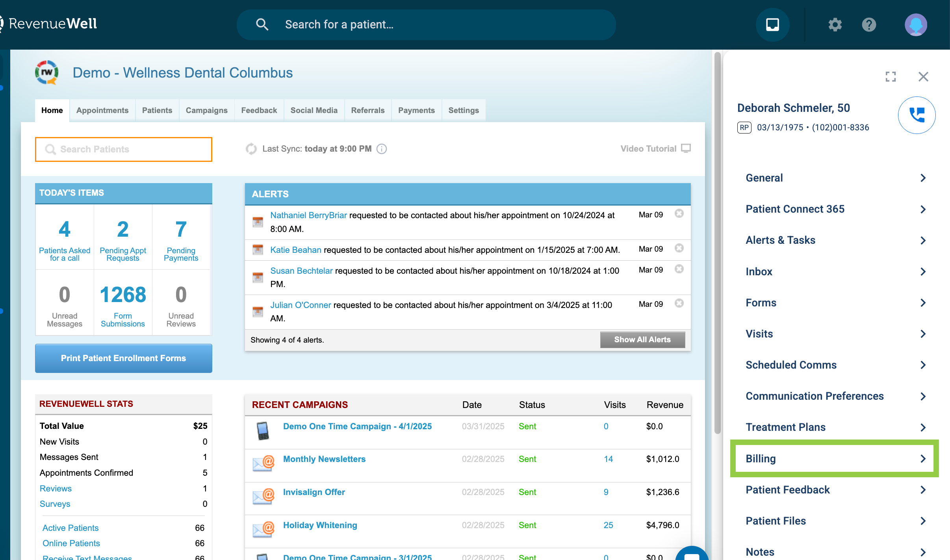Image resolution: width=950 pixels, height=560 pixels.
Task: Click email icon beside Monthly Newsletters
Action: [x=263, y=464]
